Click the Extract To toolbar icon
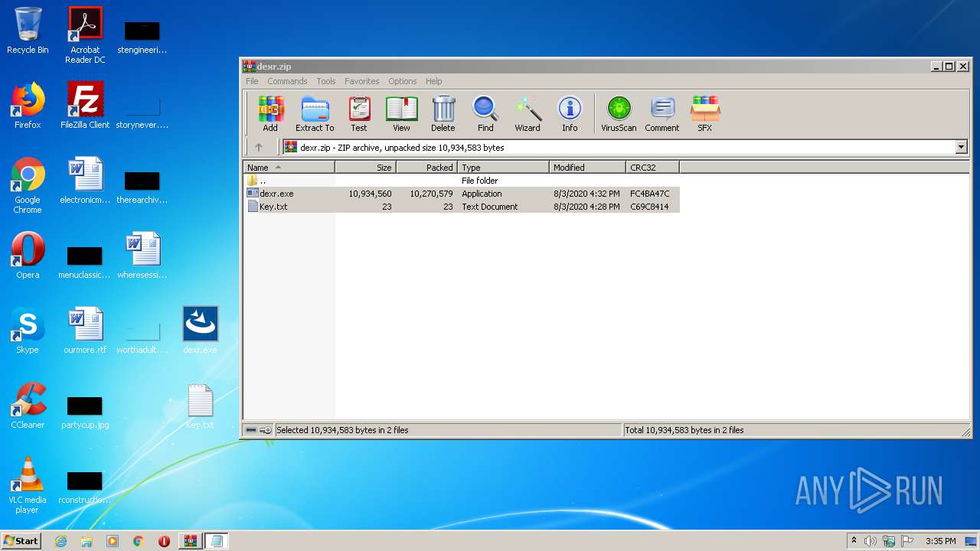The height and width of the screenshot is (551, 980). click(315, 114)
